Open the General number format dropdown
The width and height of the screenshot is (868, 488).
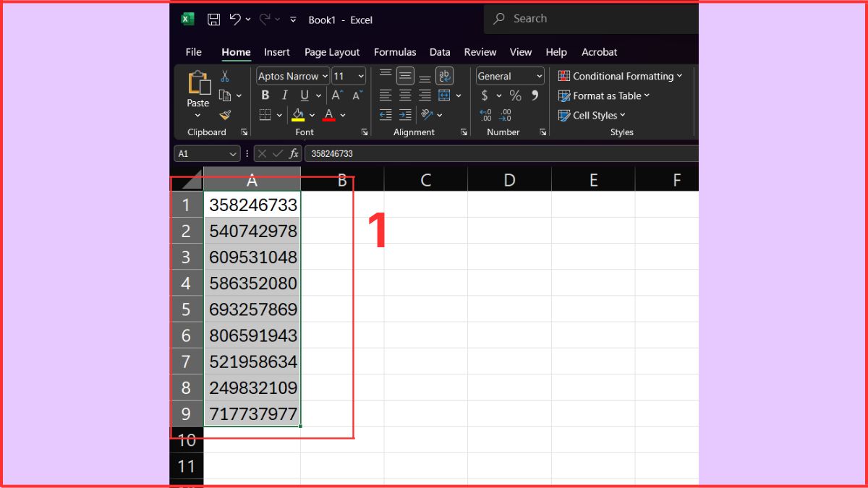tap(539, 76)
